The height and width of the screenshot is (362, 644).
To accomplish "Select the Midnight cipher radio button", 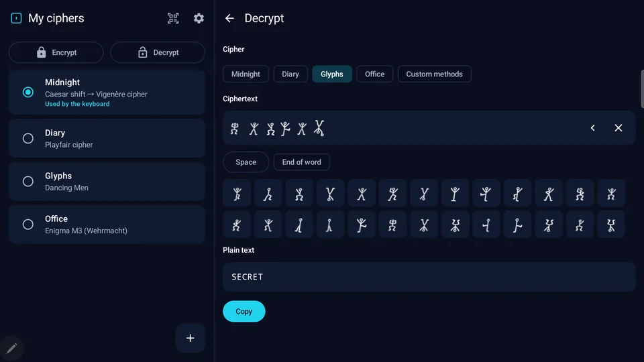I will click(28, 93).
